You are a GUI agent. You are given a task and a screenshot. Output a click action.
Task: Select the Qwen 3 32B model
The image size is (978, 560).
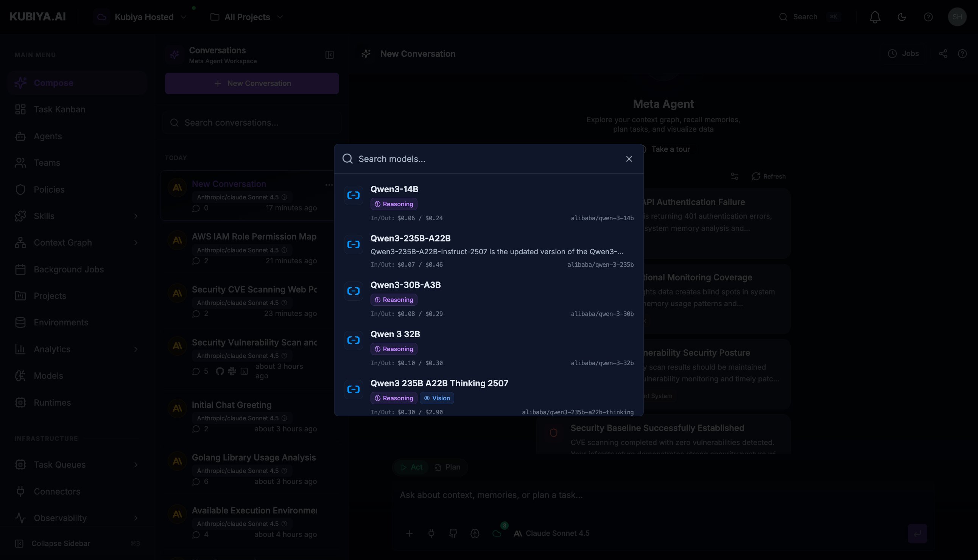pyautogui.click(x=489, y=348)
